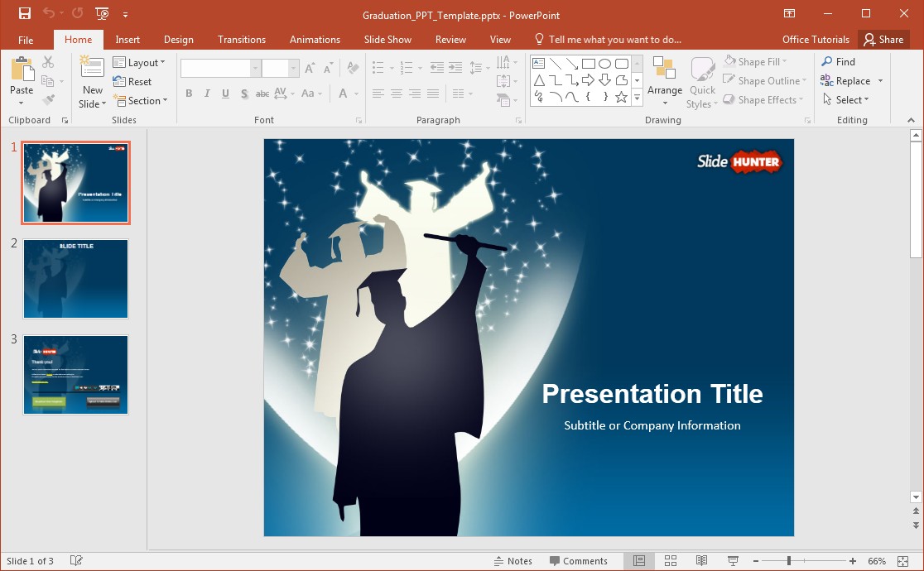Launch Slide Show from the status bar
Viewport: 924px width, 571px height.
coord(733,560)
